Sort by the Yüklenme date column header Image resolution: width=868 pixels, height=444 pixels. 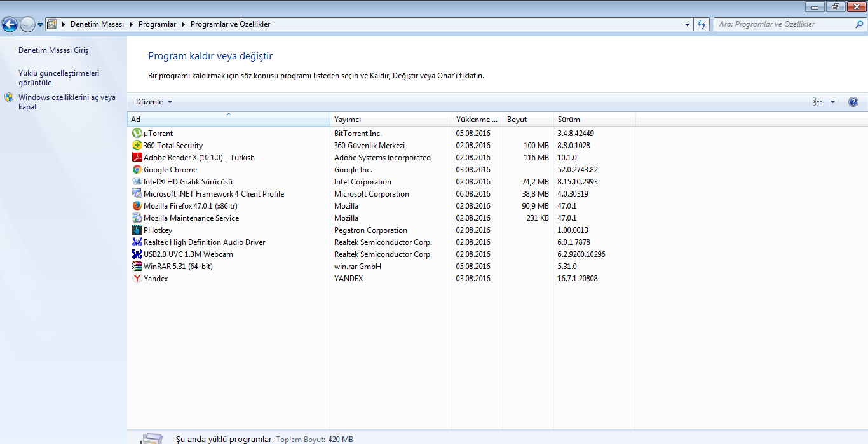478,120
